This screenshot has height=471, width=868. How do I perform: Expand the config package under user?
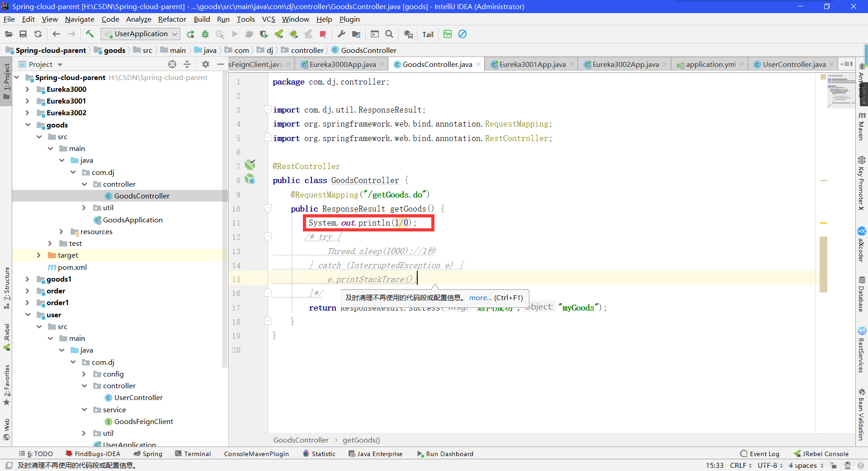click(84, 374)
